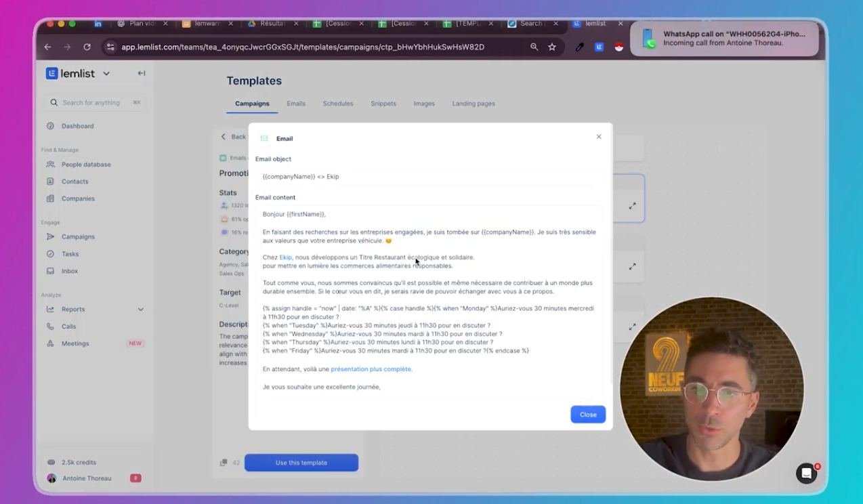
Task: Click the browser address bar URL
Action: (303, 47)
